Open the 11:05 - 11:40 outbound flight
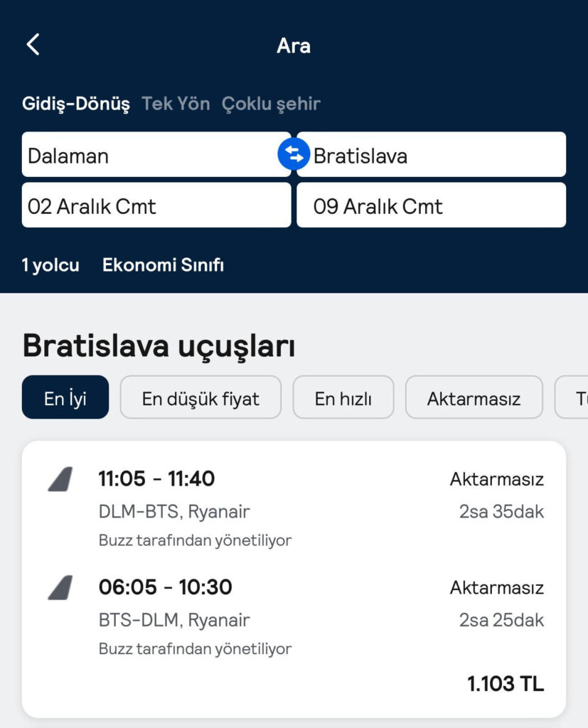The width and height of the screenshot is (588, 728). (156, 479)
